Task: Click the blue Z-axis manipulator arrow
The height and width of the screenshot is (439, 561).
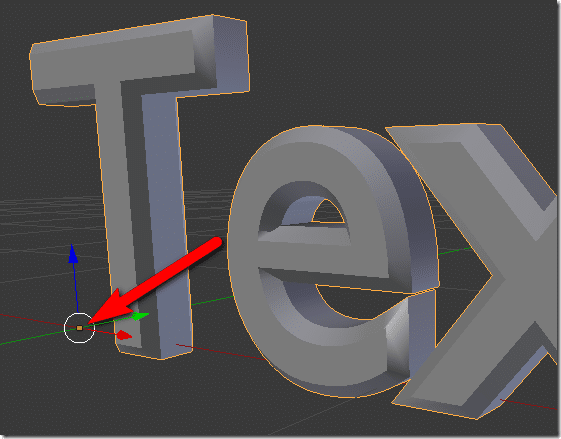Action: 73,255
